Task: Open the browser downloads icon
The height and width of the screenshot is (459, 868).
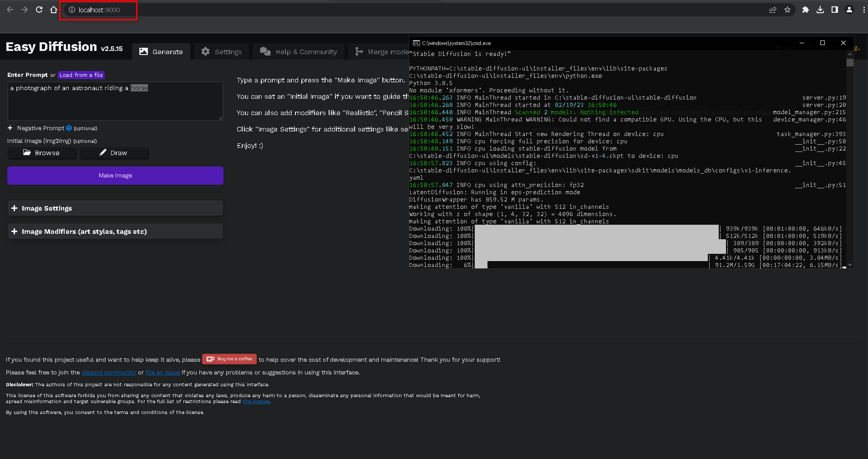Action: tap(820, 10)
